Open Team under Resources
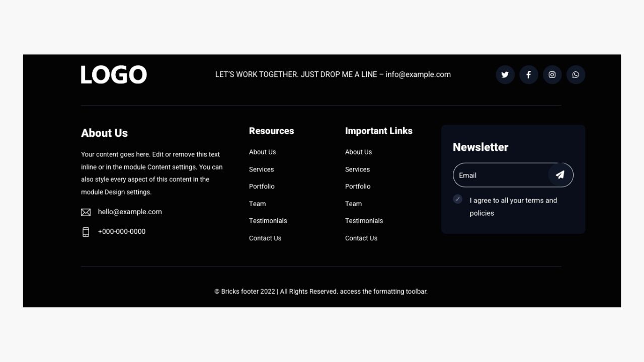The image size is (644, 362). (257, 204)
